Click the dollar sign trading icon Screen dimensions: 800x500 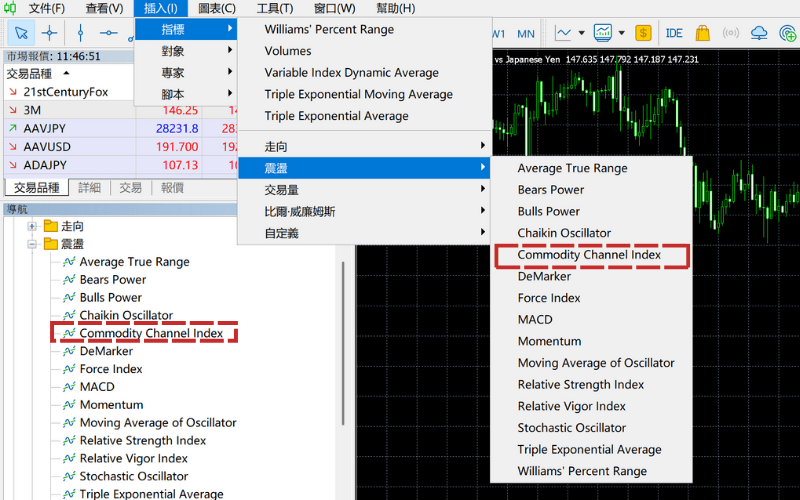(642, 33)
